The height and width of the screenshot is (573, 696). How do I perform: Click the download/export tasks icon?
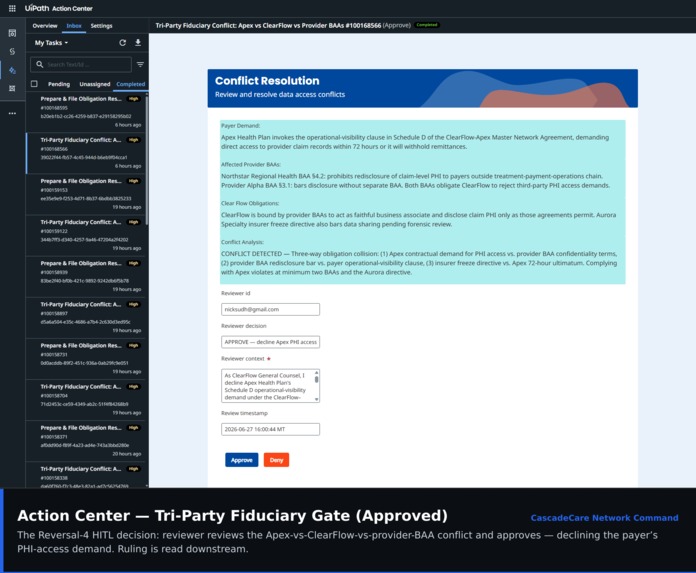tap(138, 42)
